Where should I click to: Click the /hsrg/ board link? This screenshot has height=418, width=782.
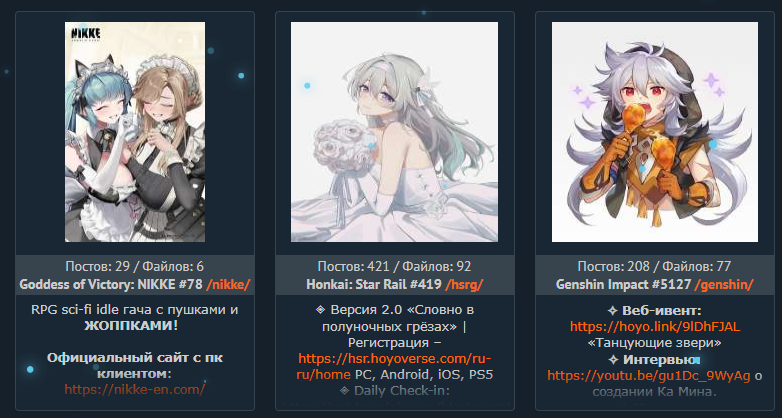point(464,285)
